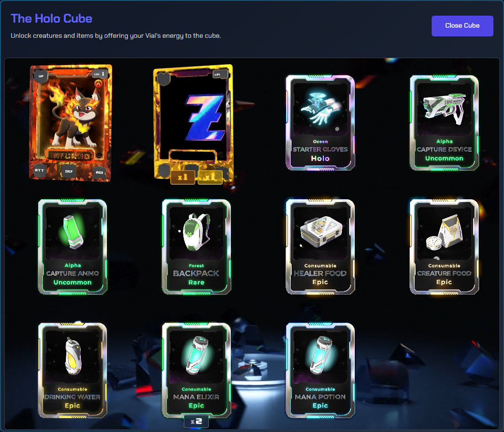Click the AGI stat icon on Inferno card

pos(100,172)
